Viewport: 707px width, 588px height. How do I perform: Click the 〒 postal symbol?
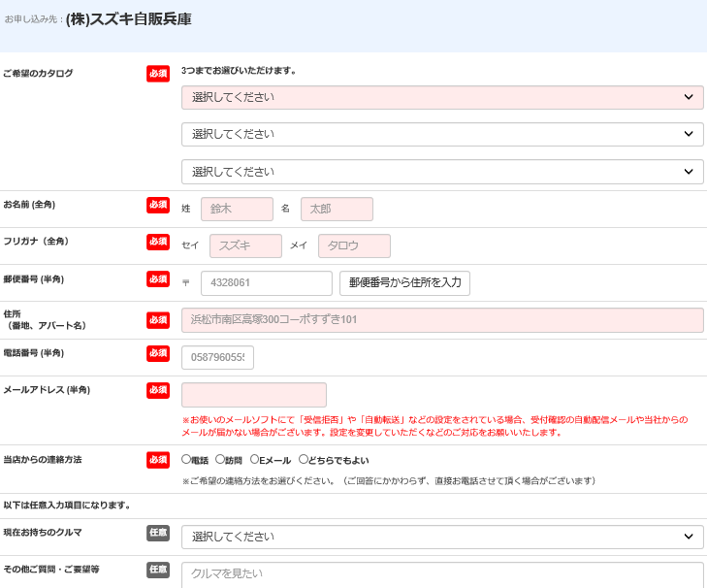pyautogui.click(x=186, y=283)
